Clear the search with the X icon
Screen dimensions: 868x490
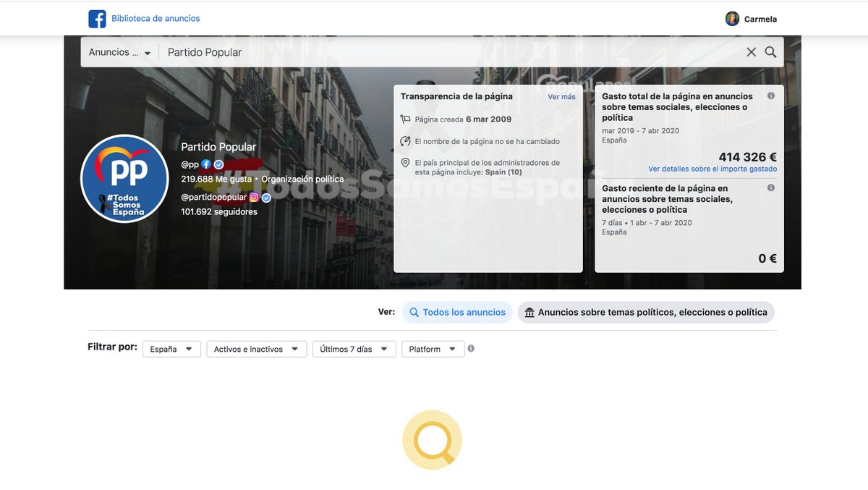(x=751, y=52)
